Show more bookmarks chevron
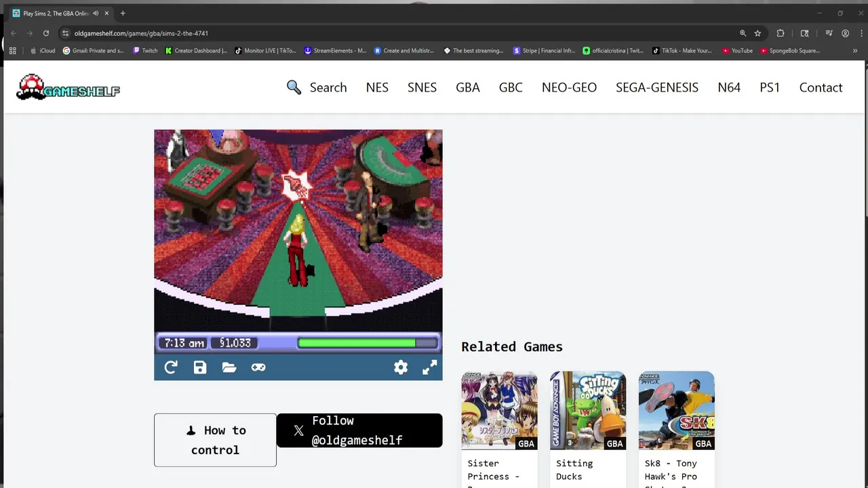 [855, 51]
